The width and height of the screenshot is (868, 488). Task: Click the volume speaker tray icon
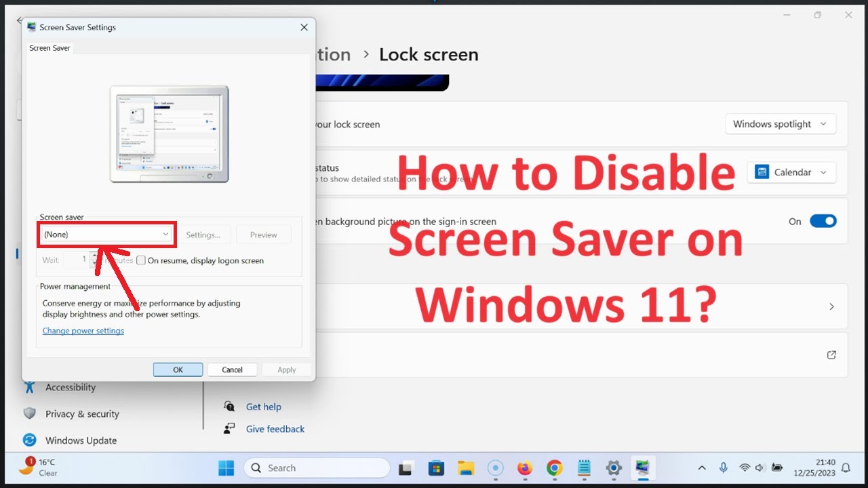click(x=759, y=468)
